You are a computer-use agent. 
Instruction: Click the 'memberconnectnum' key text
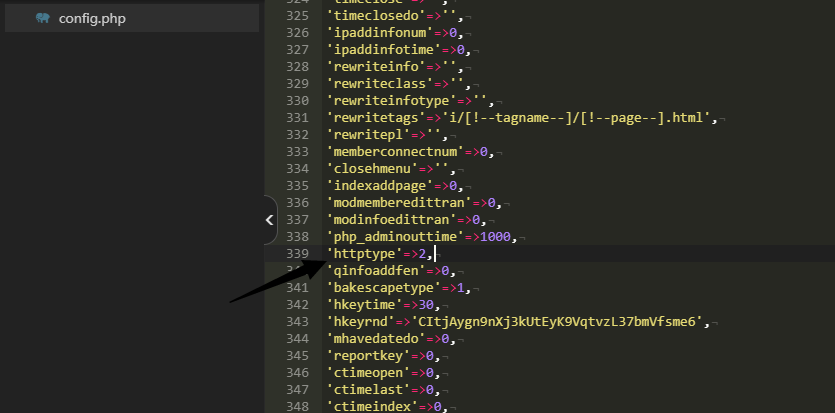point(395,152)
